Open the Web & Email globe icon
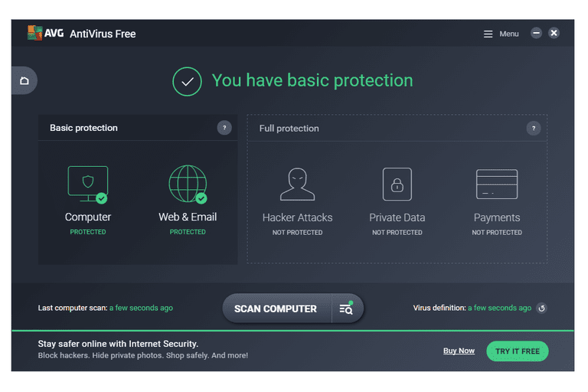588x392 pixels. click(188, 185)
